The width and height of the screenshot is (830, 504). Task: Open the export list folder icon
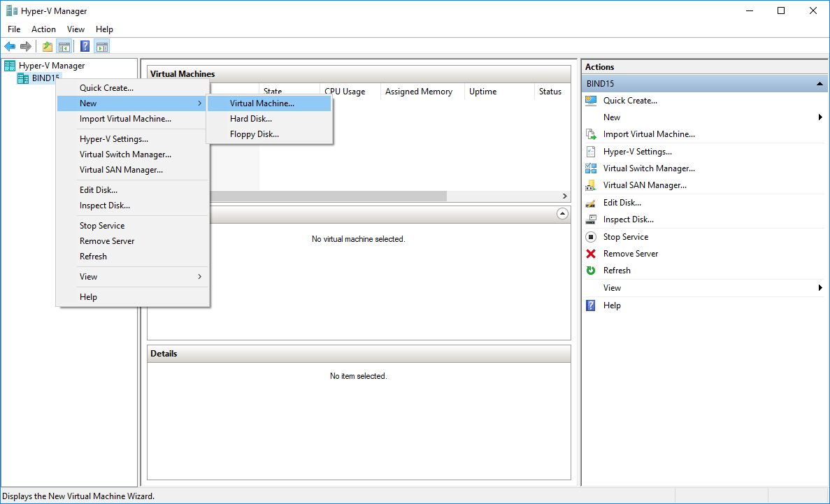coord(47,46)
